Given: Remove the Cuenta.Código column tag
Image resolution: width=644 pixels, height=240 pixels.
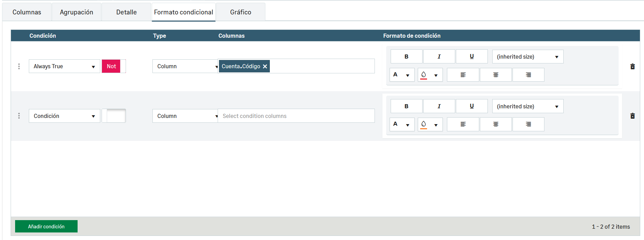Looking at the screenshot, I should coord(265,67).
